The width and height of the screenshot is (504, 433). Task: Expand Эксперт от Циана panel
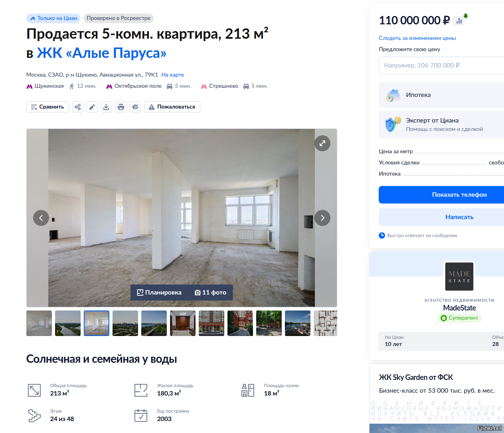click(441, 125)
